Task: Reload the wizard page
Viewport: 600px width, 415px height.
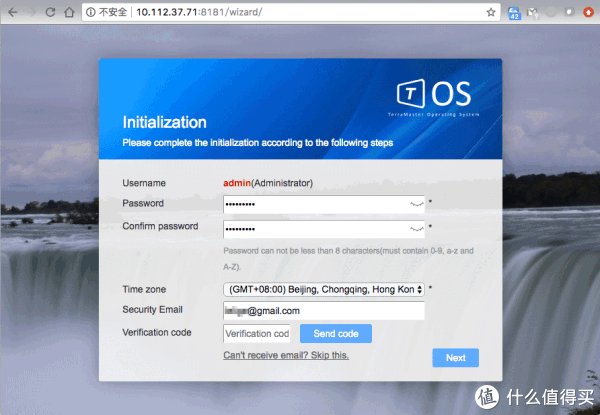Action: pos(47,13)
